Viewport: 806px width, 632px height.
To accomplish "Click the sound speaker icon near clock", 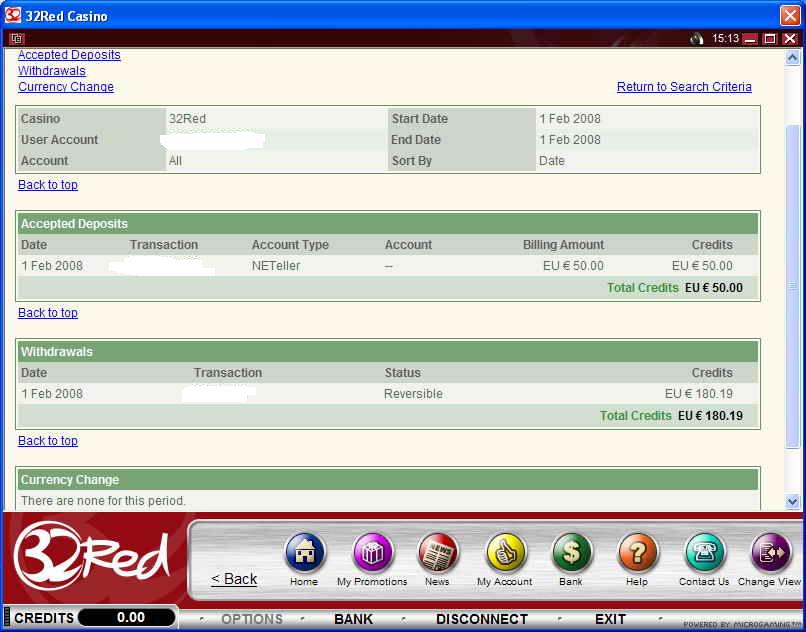I will pos(697,39).
